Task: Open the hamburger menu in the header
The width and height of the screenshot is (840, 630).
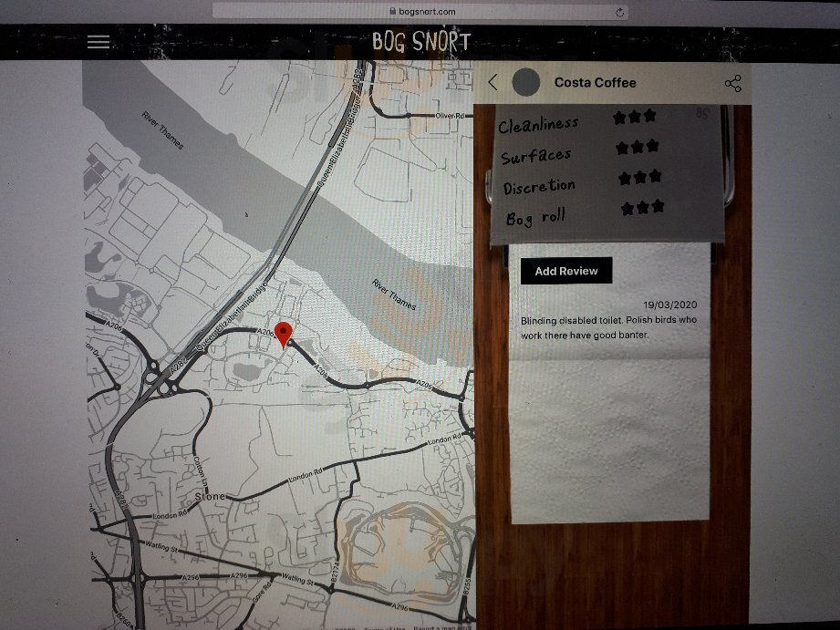Action: [x=99, y=42]
